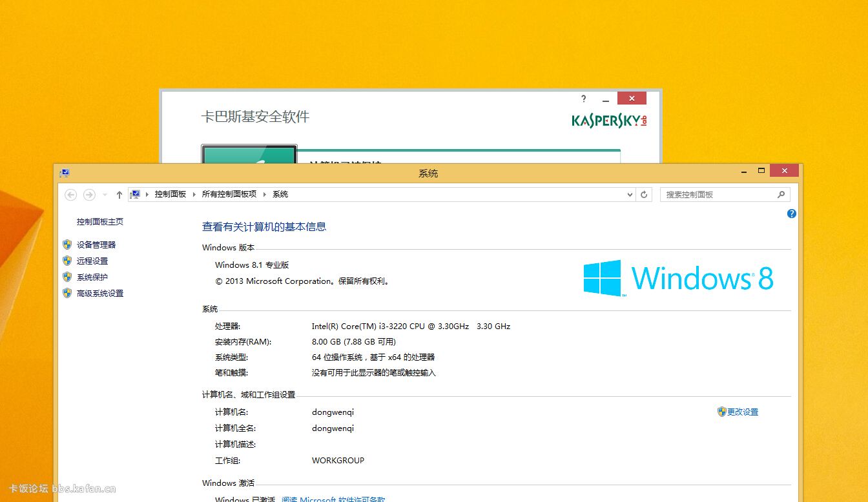Click 查看有关计算机的基本信息 heading
Image resolution: width=868 pixels, height=502 pixels.
[264, 226]
